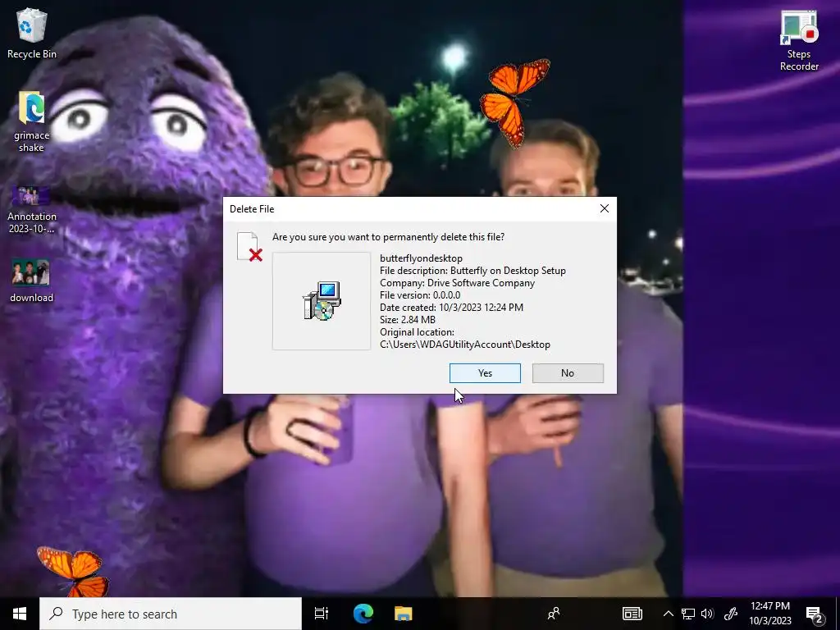
Task: Open News and interests on the taskbar
Action: click(x=632, y=614)
